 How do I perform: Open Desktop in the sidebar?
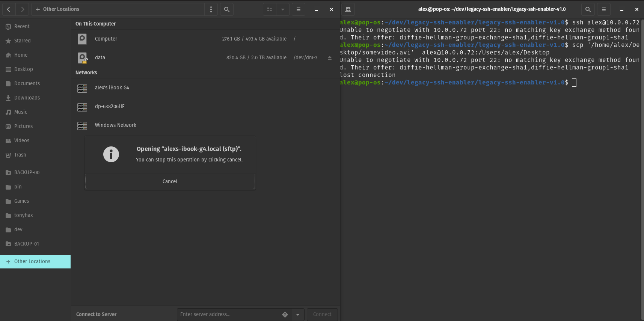[35, 69]
